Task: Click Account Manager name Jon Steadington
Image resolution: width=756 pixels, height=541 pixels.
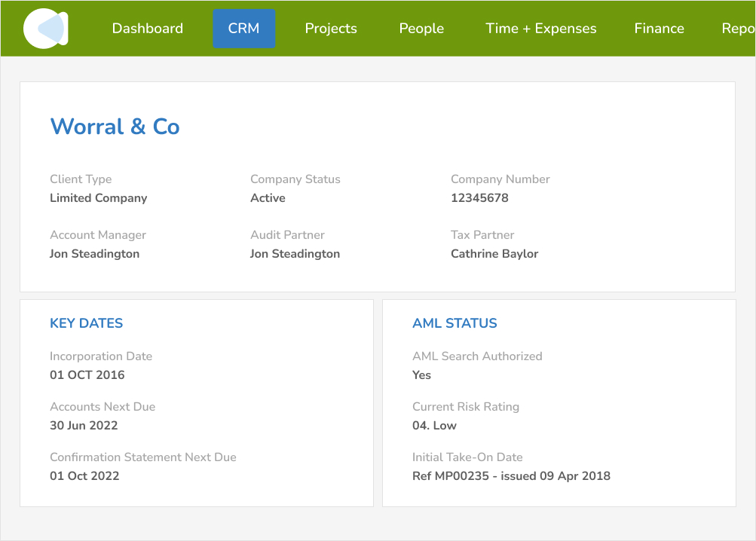Action: [94, 254]
